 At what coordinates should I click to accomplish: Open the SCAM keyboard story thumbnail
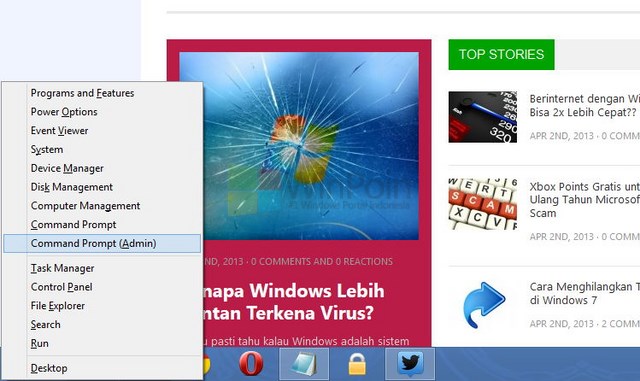[x=482, y=204]
